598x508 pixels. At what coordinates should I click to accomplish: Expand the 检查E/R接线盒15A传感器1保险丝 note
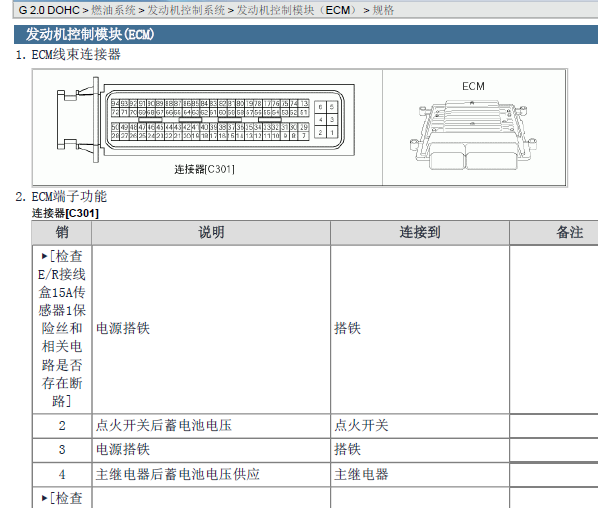click(x=62, y=329)
